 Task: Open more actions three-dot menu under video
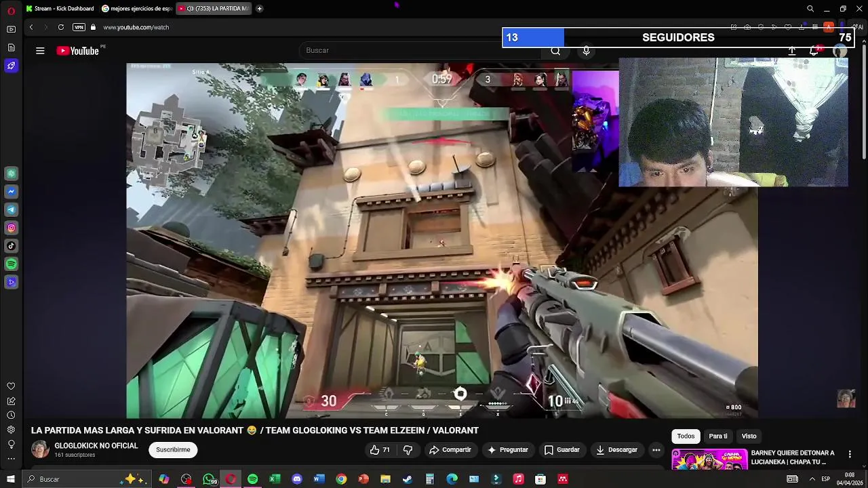tap(656, 450)
